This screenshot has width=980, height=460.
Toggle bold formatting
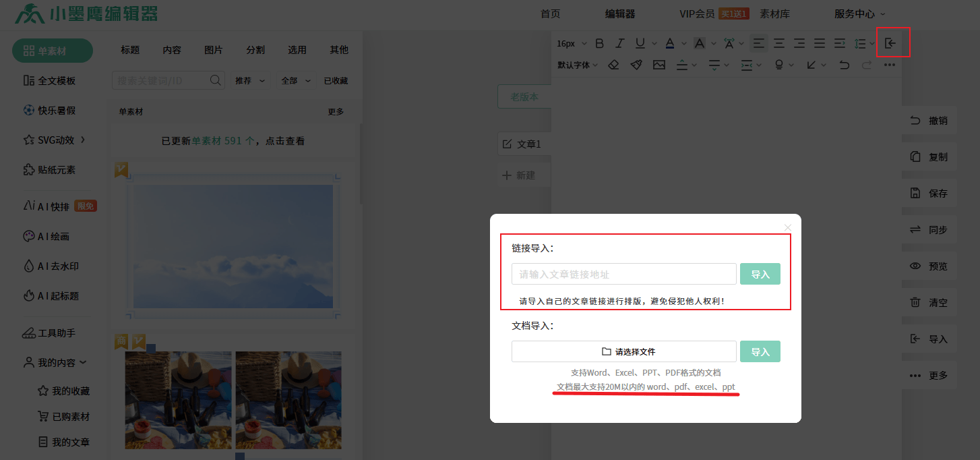tap(599, 43)
